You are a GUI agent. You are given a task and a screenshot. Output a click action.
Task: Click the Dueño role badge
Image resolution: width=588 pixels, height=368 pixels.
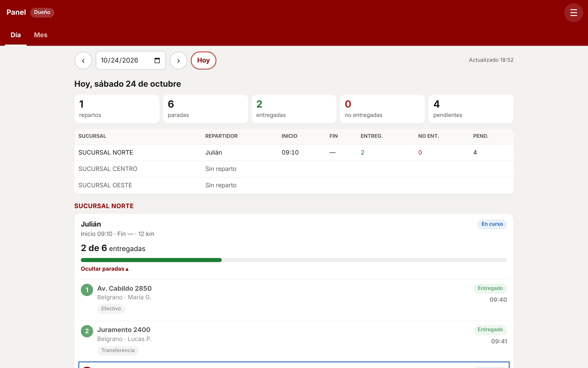coord(42,12)
